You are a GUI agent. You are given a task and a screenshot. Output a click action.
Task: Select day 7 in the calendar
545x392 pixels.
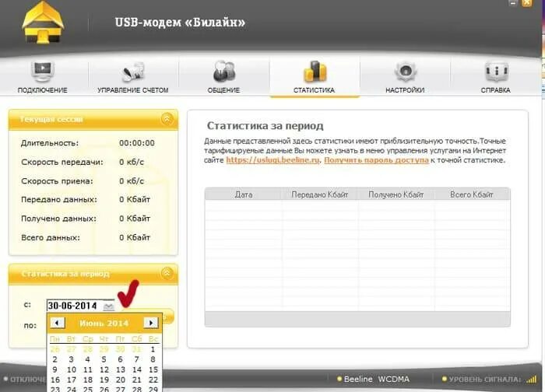tap(136, 359)
